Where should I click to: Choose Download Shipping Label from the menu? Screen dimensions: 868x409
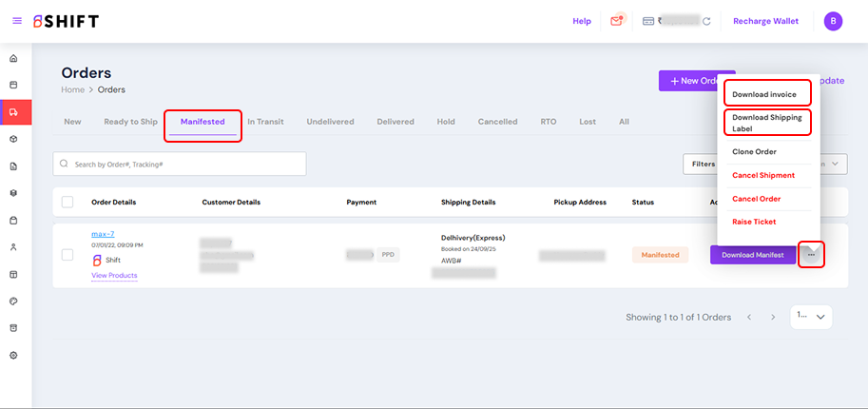tap(766, 123)
